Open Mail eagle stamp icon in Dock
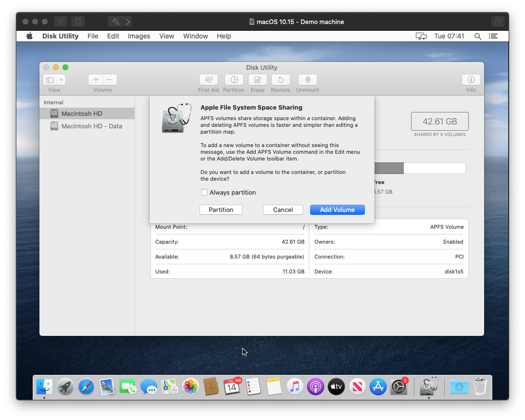The width and height of the screenshot is (525, 420). click(x=107, y=387)
